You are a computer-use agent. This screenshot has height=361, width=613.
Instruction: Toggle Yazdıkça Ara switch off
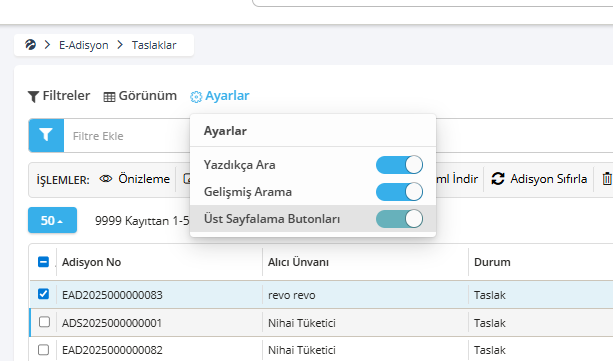coord(399,165)
